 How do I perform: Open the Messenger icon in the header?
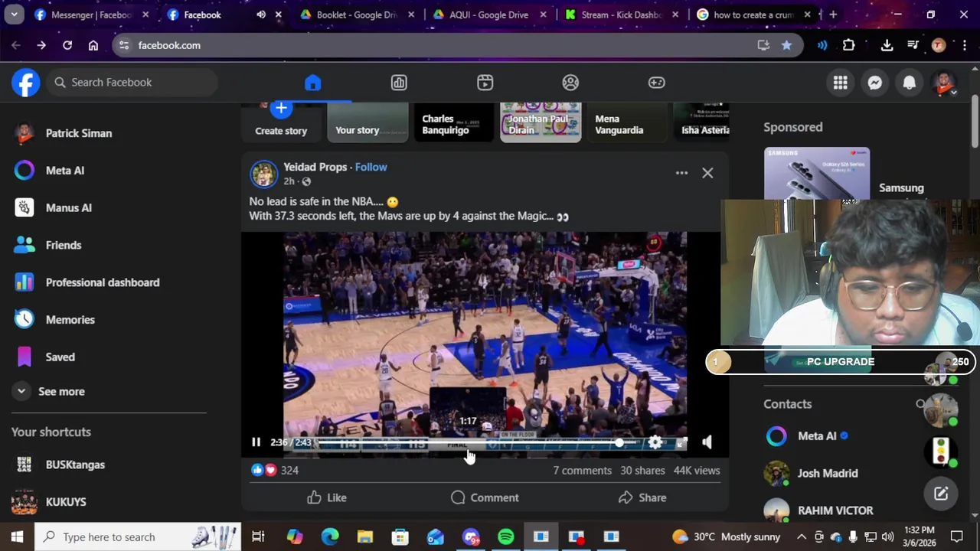[x=874, y=83]
